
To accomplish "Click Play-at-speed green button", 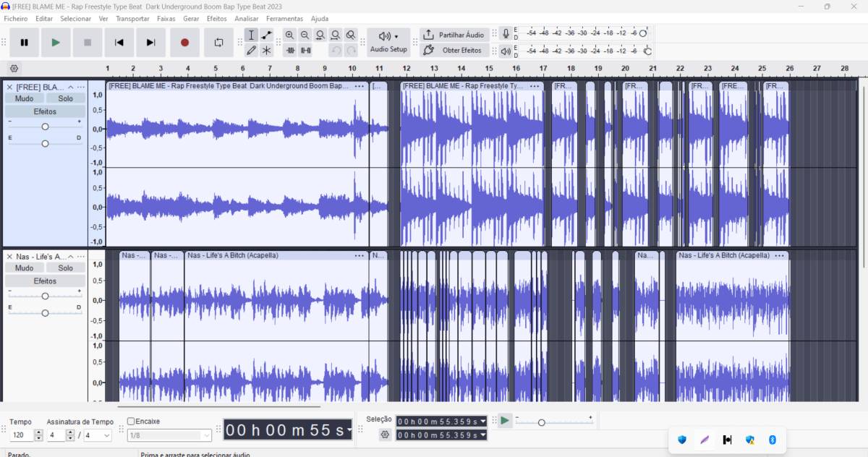I will point(505,420).
